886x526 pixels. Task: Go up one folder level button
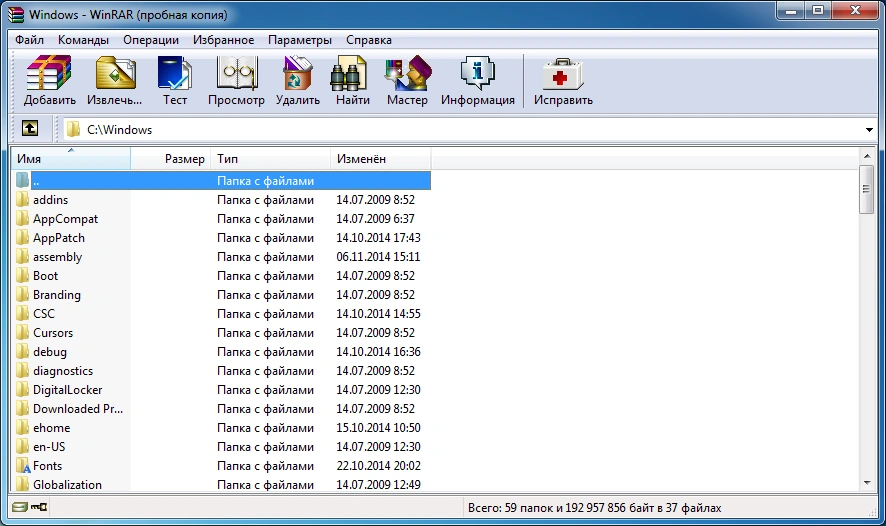pos(30,129)
